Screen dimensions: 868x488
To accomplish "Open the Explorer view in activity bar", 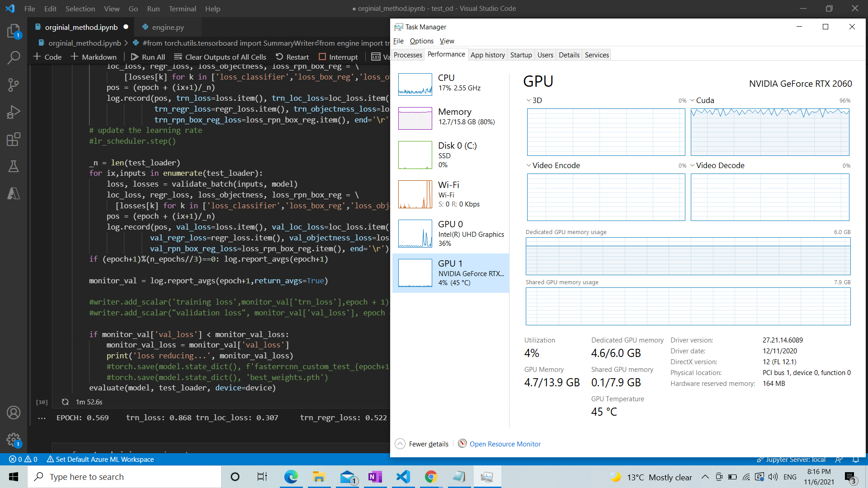I will (x=14, y=31).
